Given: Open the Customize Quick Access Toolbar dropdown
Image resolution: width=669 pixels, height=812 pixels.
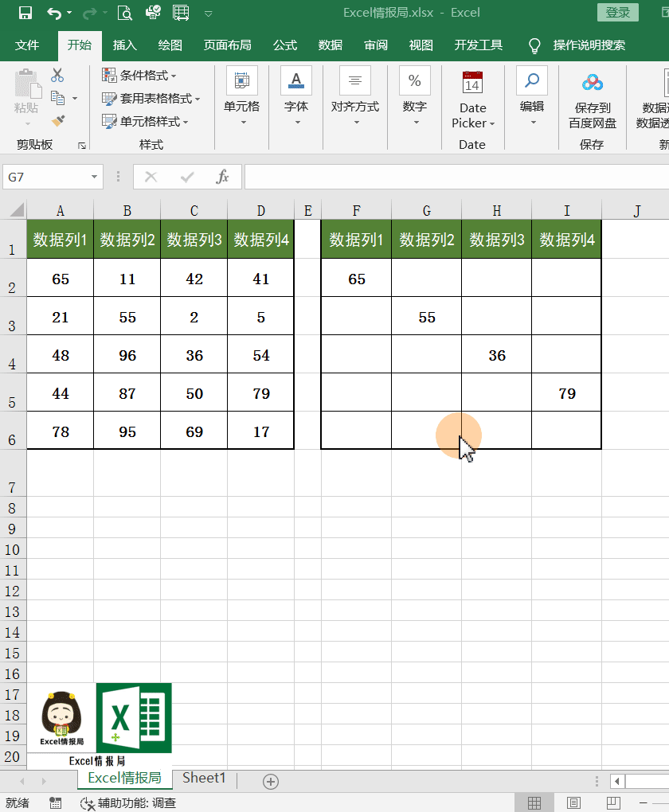Looking at the screenshot, I should tap(209, 14).
